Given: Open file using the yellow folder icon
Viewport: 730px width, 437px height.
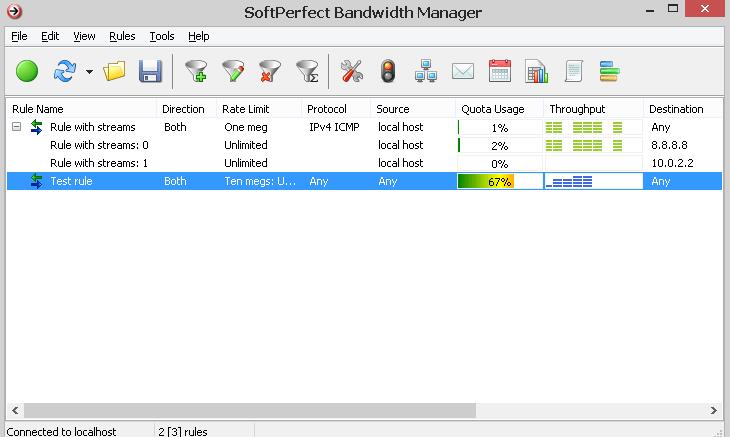Looking at the screenshot, I should (115, 71).
